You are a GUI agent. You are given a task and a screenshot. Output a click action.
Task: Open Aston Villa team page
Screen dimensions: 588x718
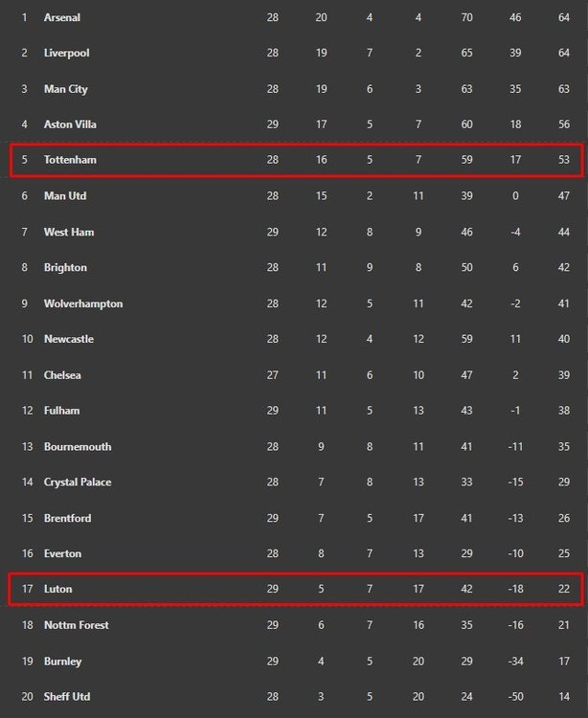pyautogui.click(x=70, y=124)
